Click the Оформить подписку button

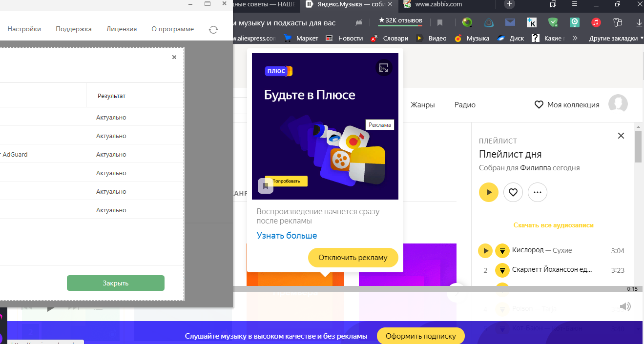coord(421,336)
